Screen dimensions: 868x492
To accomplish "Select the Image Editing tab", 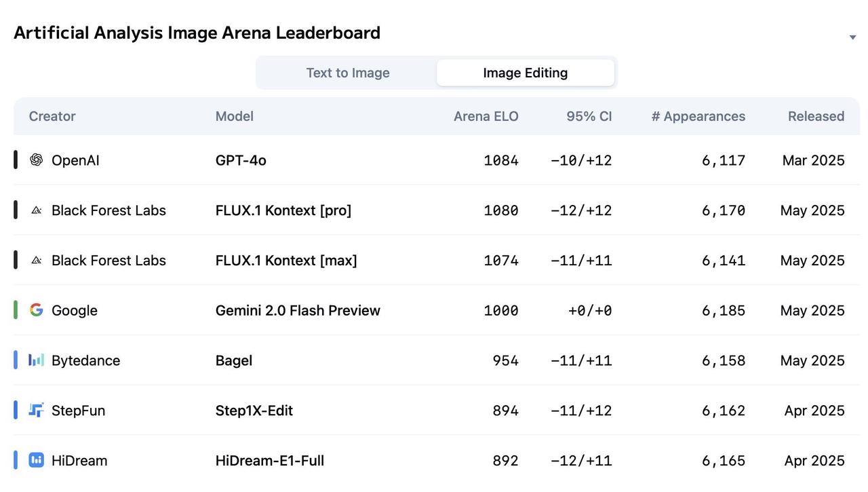I will [x=526, y=73].
